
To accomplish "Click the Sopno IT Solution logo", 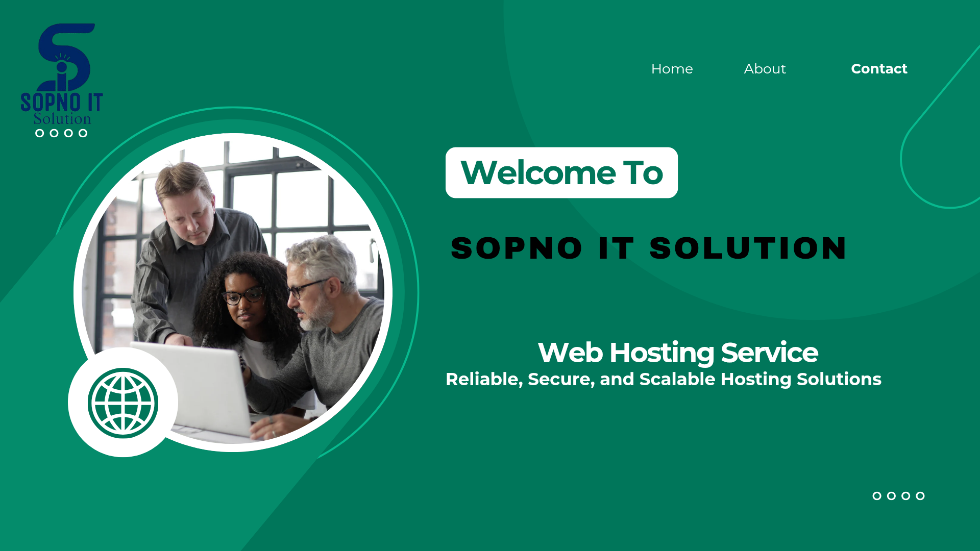I will pos(62,74).
